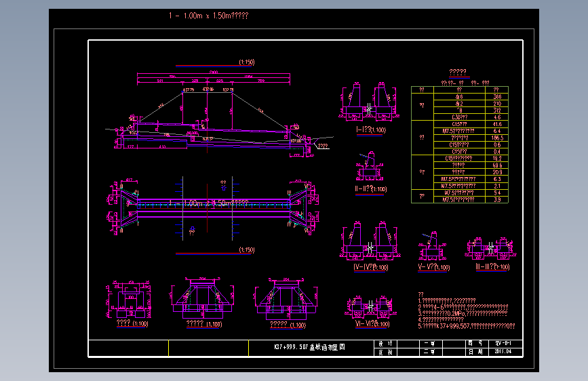Click quantity cell '366' in the table
Image resolution: width=588 pixels, height=381 pixels.
497,97
